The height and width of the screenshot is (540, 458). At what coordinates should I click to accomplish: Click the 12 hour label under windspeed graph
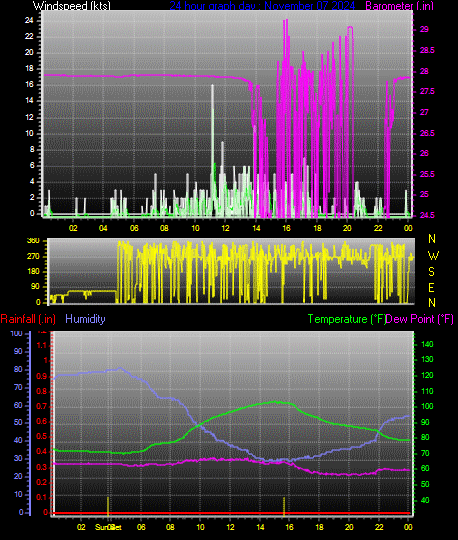[225, 228]
